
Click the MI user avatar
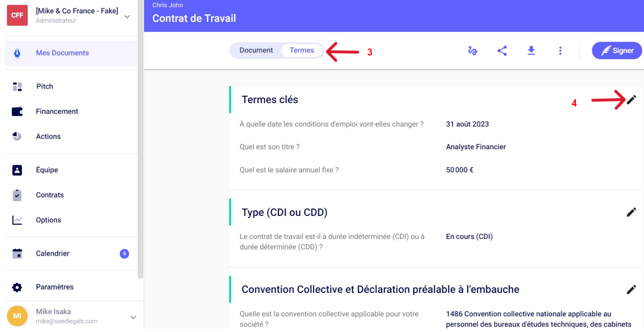(17, 316)
